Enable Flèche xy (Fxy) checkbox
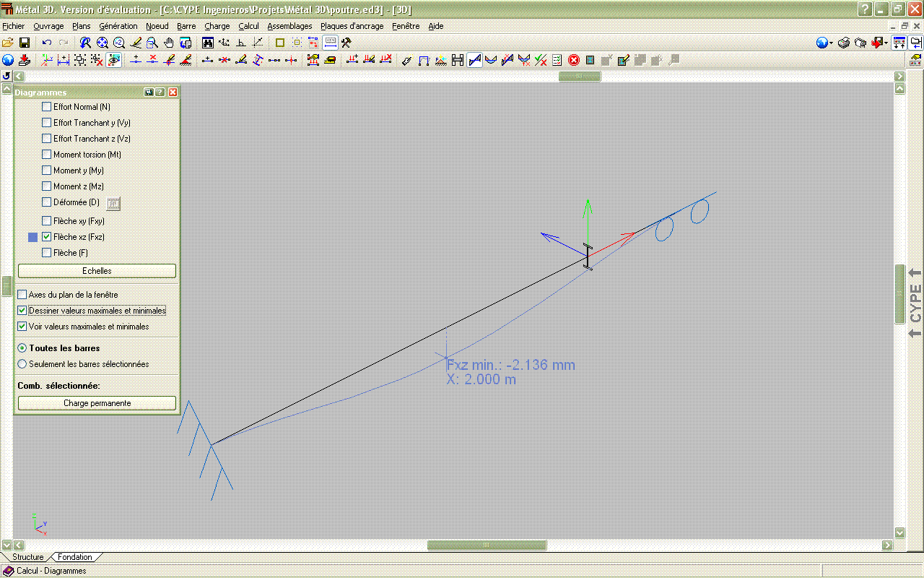The height and width of the screenshot is (578, 924). pos(47,221)
